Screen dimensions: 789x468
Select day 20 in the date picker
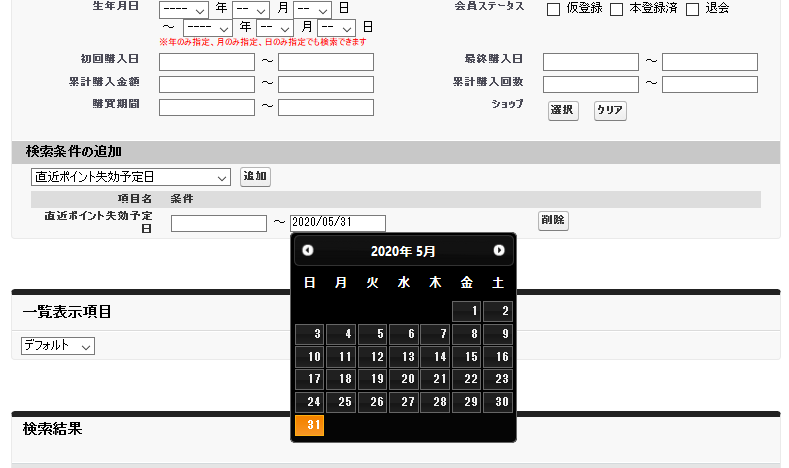point(404,380)
